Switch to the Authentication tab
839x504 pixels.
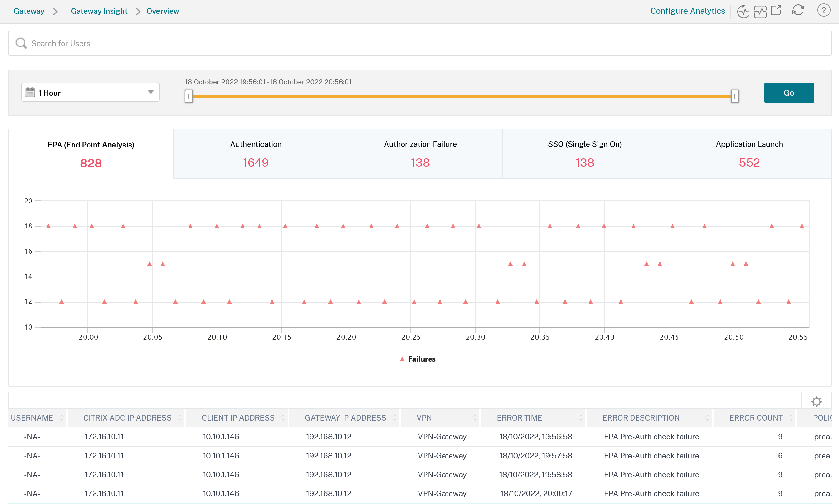click(x=256, y=154)
